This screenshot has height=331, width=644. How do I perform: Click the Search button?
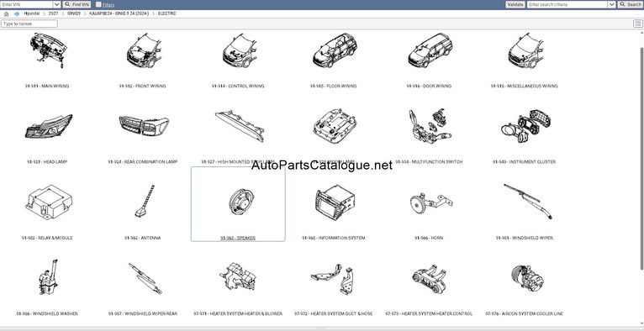pos(631,4)
